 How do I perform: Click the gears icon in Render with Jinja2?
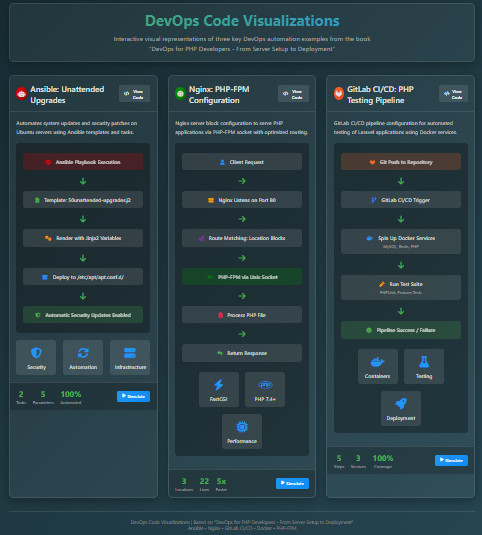pos(48,238)
